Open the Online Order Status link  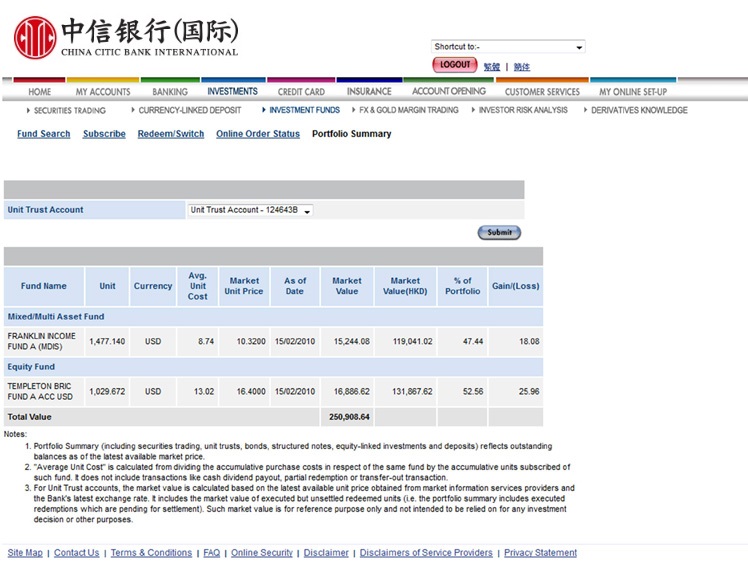(258, 134)
